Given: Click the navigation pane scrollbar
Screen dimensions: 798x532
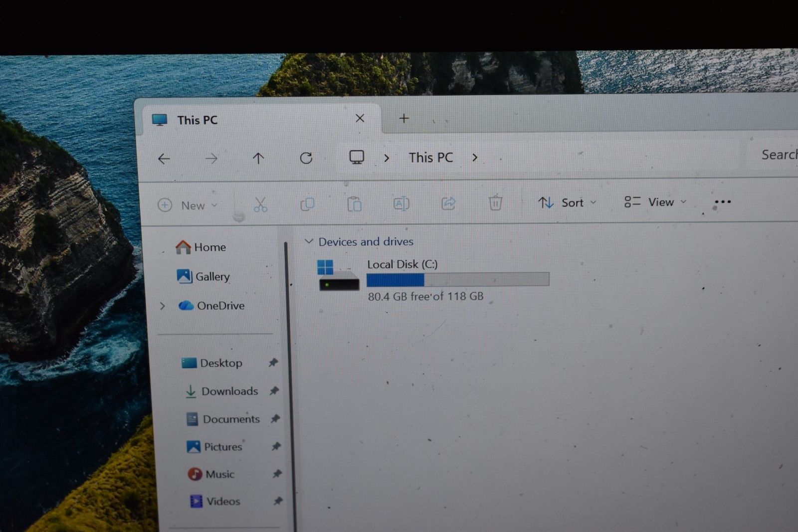Looking at the screenshot, I should click(x=290, y=386).
